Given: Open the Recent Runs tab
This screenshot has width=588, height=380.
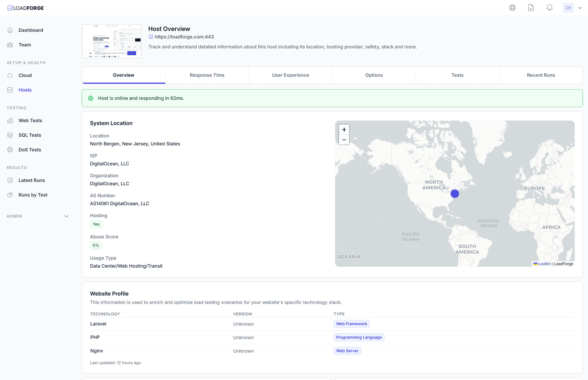Looking at the screenshot, I should (541, 75).
